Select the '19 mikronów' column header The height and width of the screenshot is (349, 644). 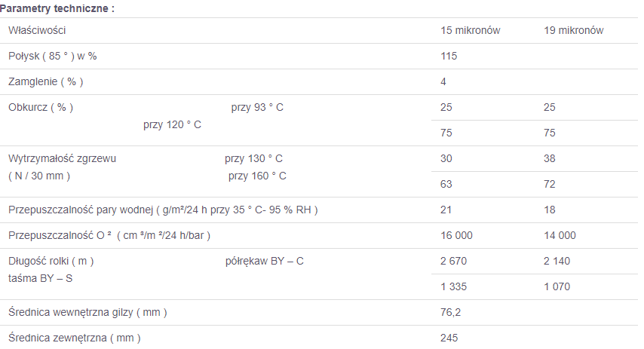573,30
